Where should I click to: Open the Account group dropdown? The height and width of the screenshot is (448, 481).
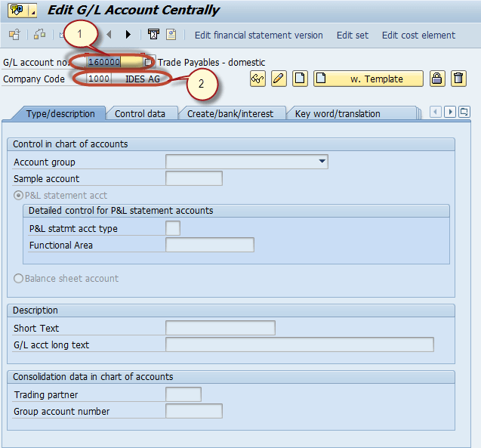[x=322, y=162]
